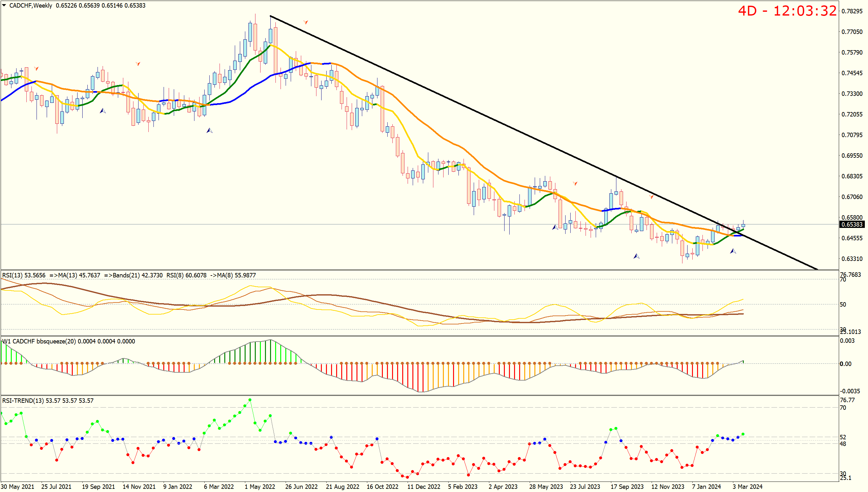Click the red countdown timer 4D - 12:03:32
The height and width of the screenshot is (492, 868).
787,11
